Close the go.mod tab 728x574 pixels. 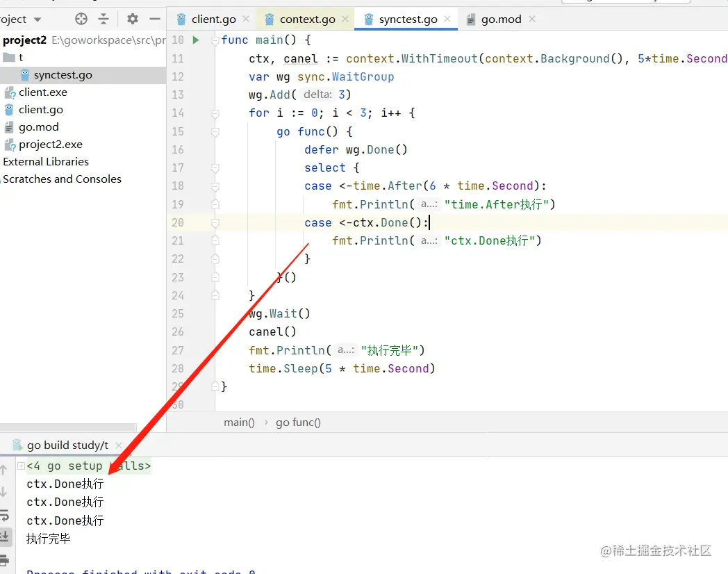(532, 19)
